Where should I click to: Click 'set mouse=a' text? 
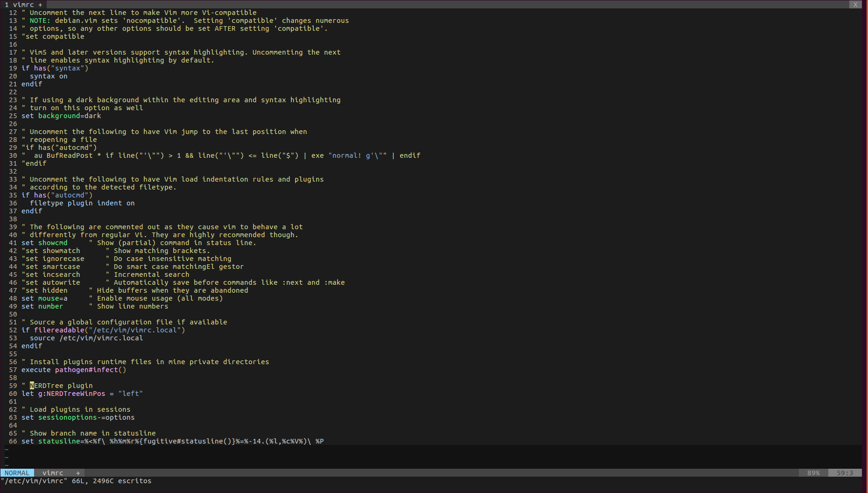click(44, 298)
